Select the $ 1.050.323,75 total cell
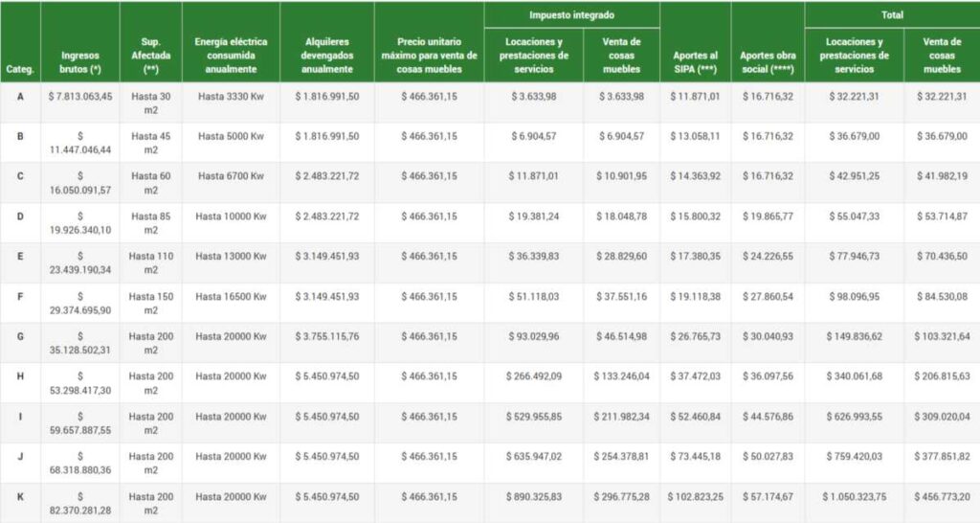Image resolution: width=980 pixels, height=523 pixels. pos(854,497)
